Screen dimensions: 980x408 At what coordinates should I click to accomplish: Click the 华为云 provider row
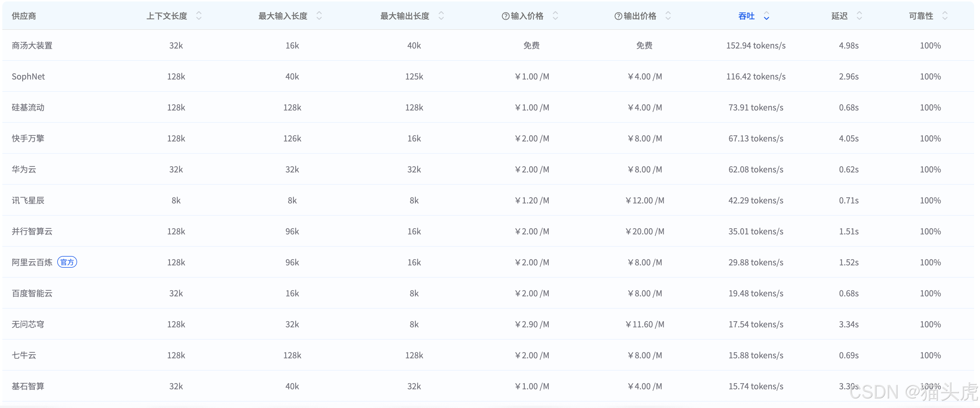(24, 169)
